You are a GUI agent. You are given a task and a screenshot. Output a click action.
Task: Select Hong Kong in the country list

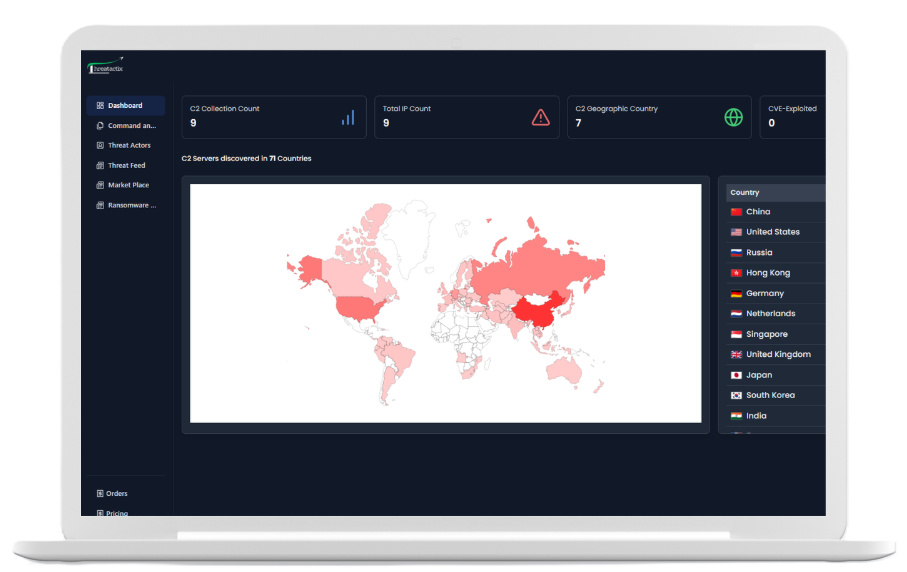pyautogui.click(x=776, y=273)
